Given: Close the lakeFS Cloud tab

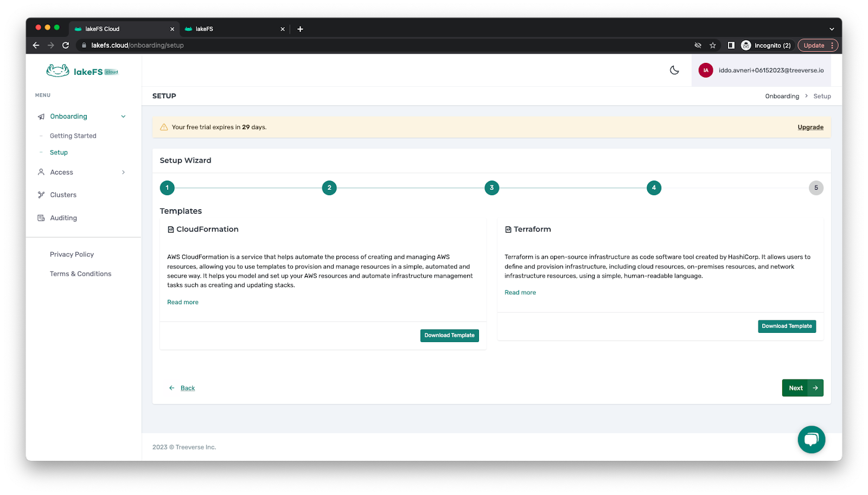Looking at the screenshot, I should (x=173, y=29).
